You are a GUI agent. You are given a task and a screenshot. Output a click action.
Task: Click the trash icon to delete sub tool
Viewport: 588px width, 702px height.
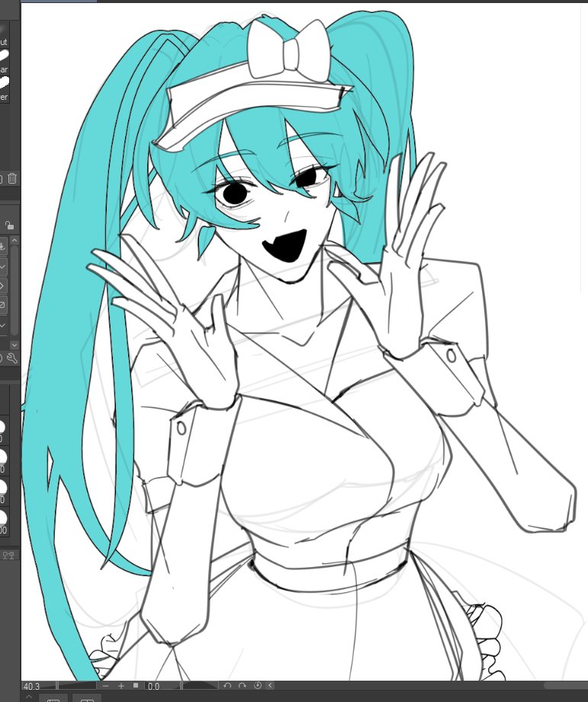point(12,178)
